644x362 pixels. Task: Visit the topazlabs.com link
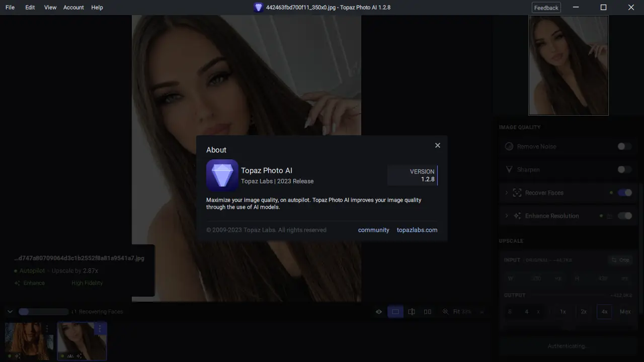(417, 230)
